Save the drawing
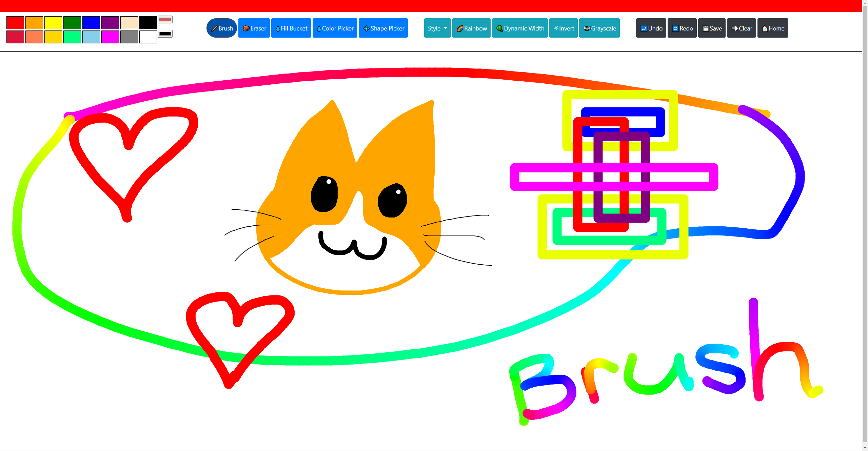This screenshot has width=868, height=451. tap(712, 28)
